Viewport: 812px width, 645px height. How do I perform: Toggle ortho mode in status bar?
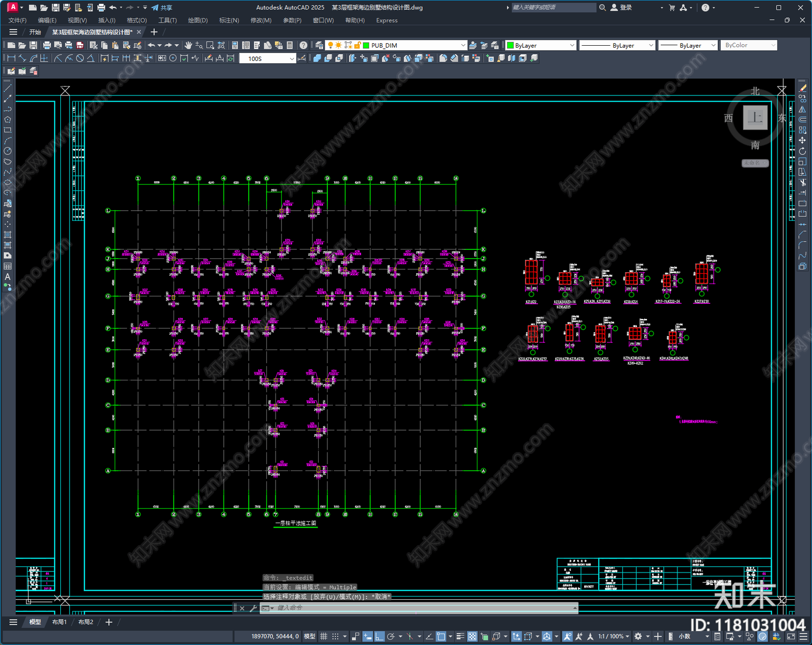point(379,636)
